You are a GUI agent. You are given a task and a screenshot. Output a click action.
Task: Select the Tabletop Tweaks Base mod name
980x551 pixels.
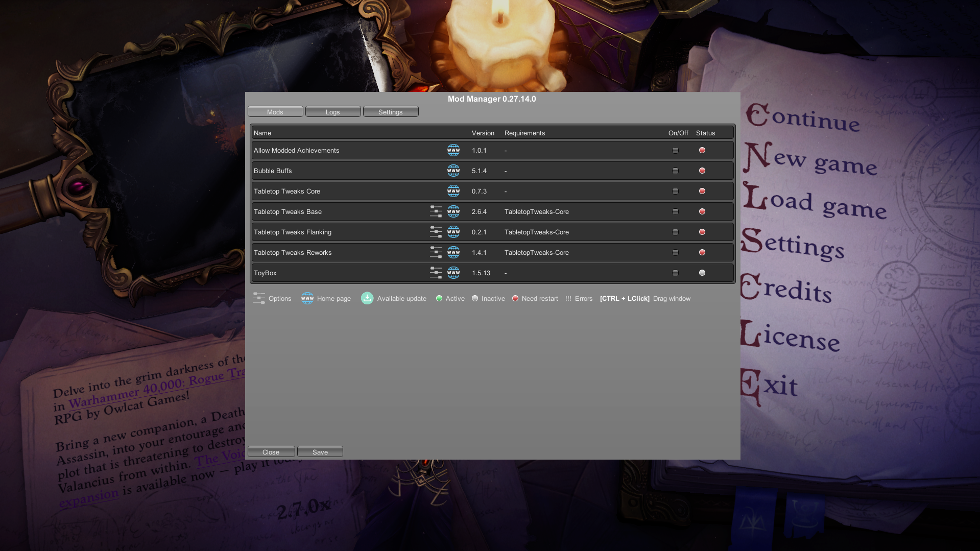pos(288,211)
